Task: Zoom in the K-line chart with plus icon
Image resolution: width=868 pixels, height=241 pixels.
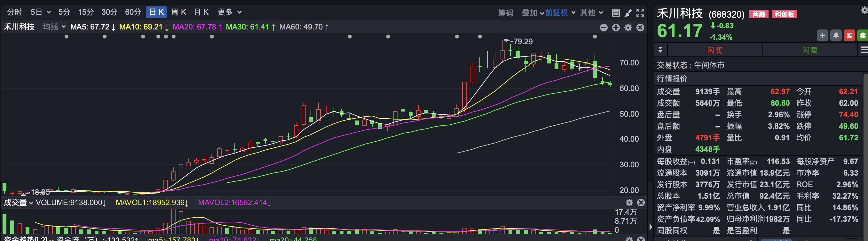Action: pyautogui.click(x=616, y=27)
